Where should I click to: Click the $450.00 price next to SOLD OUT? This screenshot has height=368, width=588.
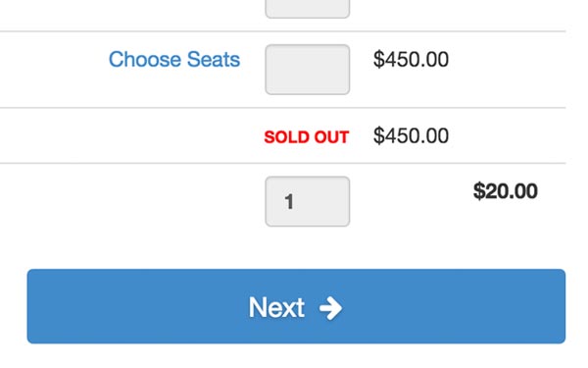click(x=411, y=135)
